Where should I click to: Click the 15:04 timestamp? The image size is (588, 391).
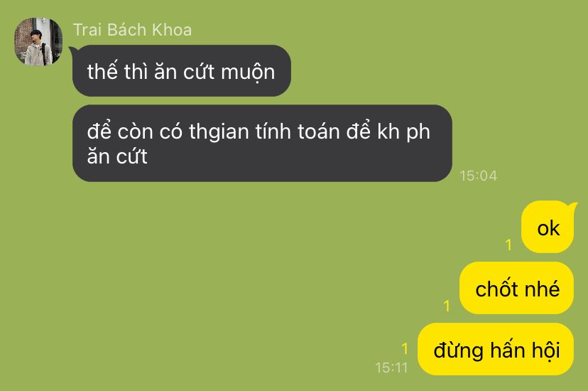point(478,176)
